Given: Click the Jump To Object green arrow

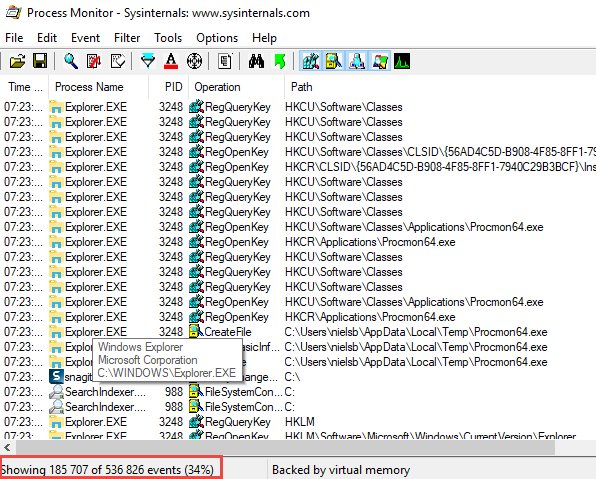Looking at the screenshot, I should (280, 61).
